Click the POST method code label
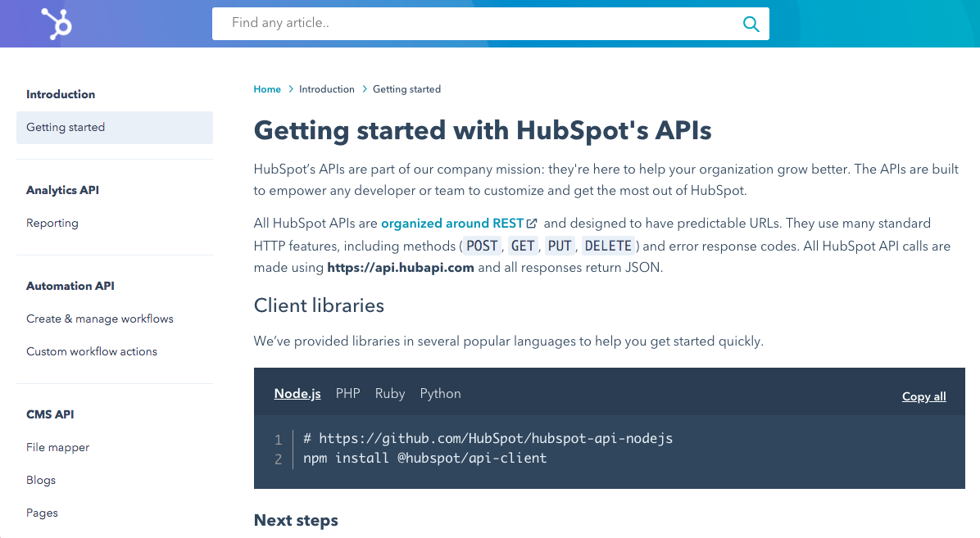 482,246
